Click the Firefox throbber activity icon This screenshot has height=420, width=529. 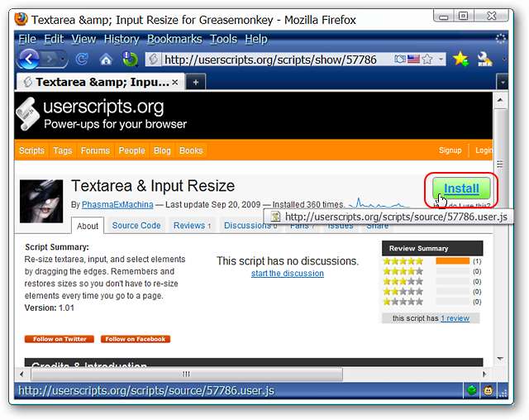(500, 39)
